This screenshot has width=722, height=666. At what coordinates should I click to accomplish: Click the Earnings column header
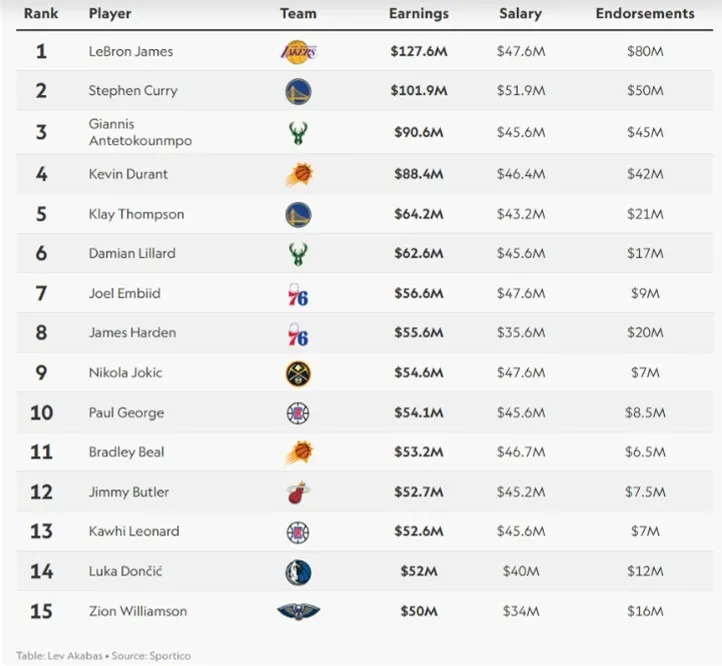tap(418, 14)
